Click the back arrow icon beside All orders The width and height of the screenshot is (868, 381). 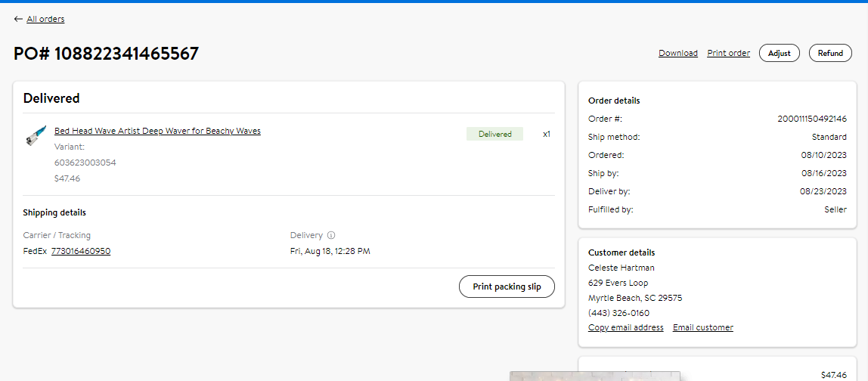pyautogui.click(x=18, y=19)
